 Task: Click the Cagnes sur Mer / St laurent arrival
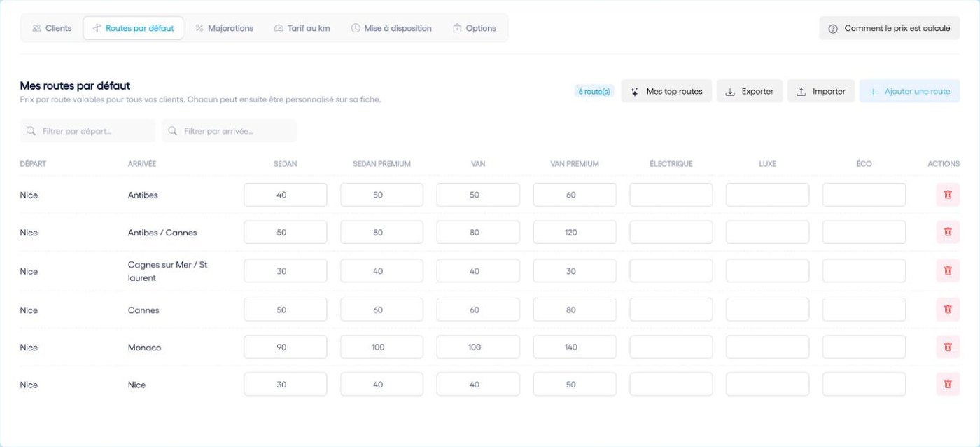pos(168,271)
